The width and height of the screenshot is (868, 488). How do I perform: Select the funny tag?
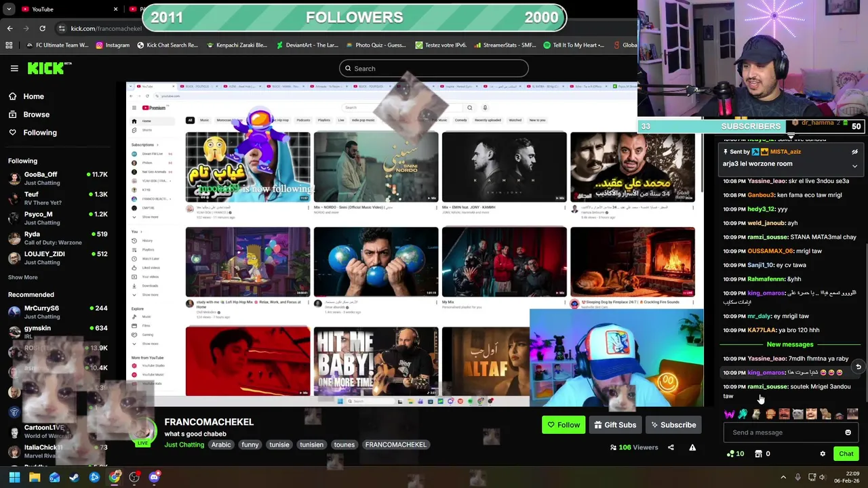(x=250, y=445)
